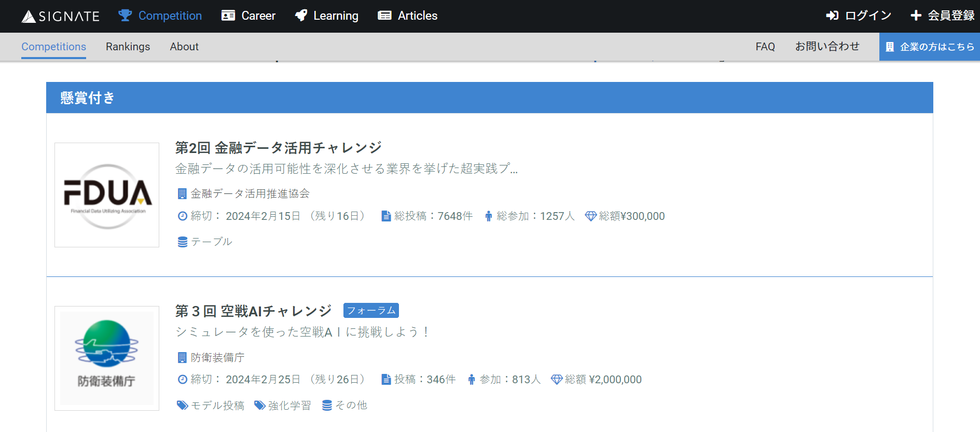Click clock icon beside 2024年2月15日 deadline

click(x=183, y=216)
